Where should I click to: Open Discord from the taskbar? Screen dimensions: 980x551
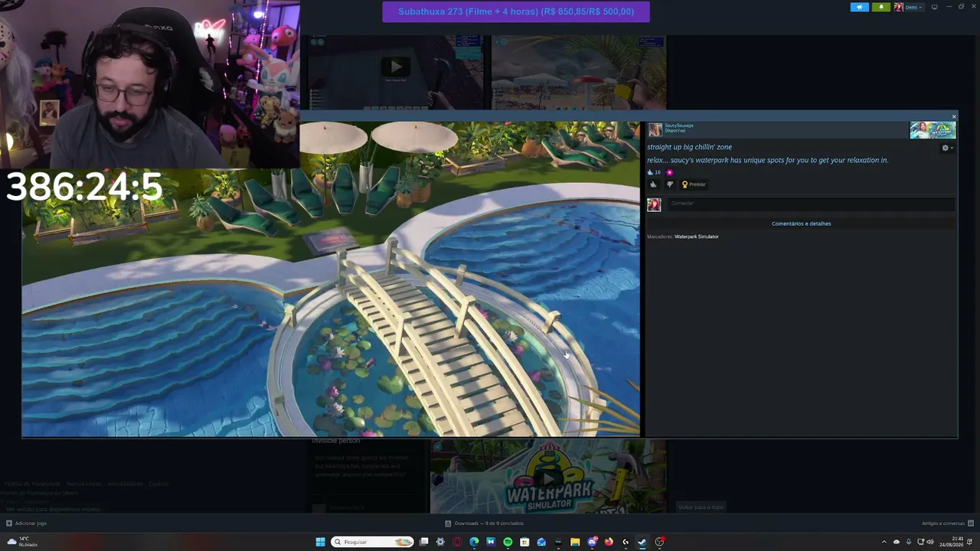click(592, 542)
